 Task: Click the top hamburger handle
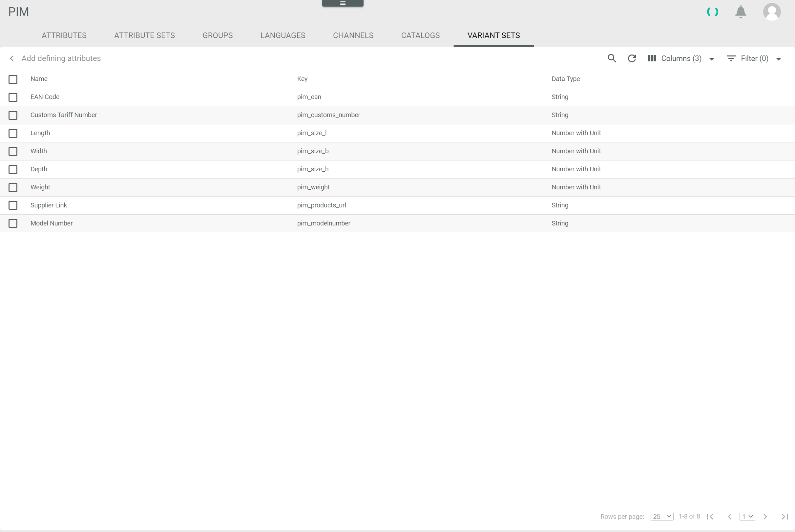click(343, 3)
